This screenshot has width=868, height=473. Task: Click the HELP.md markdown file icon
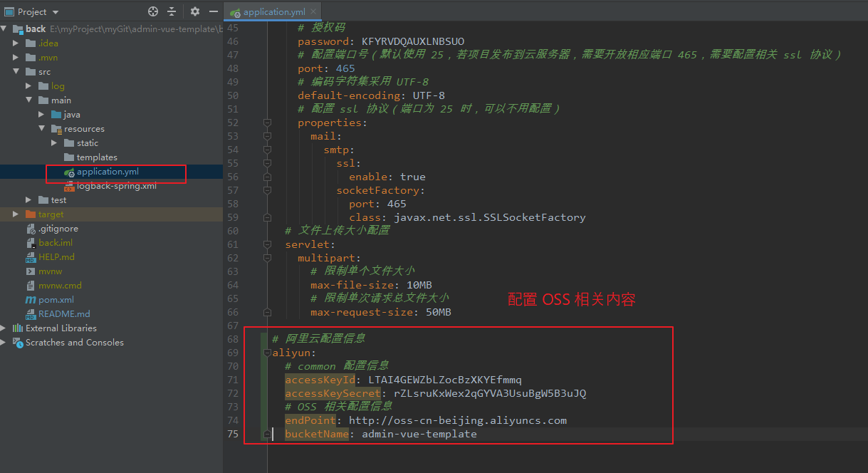31,257
